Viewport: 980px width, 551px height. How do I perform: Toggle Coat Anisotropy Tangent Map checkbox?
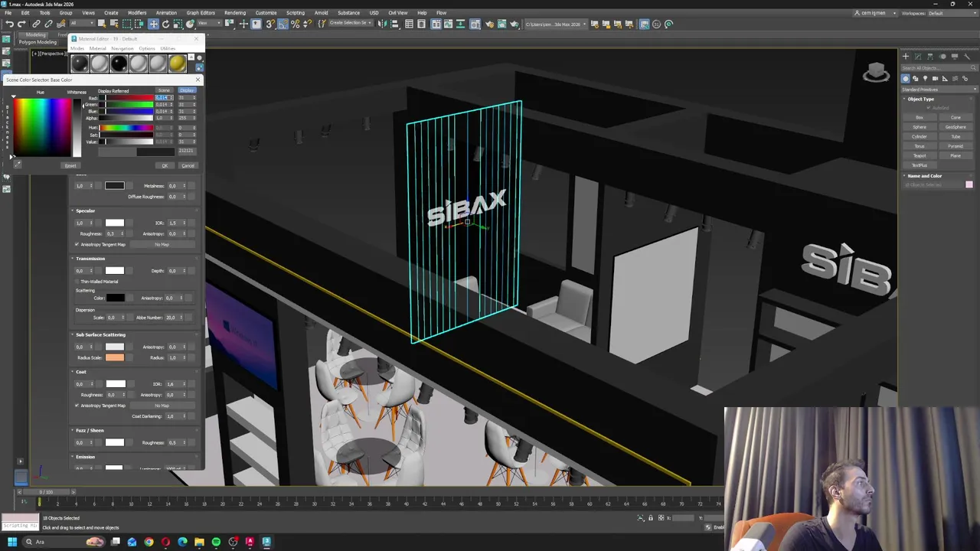[x=77, y=405]
